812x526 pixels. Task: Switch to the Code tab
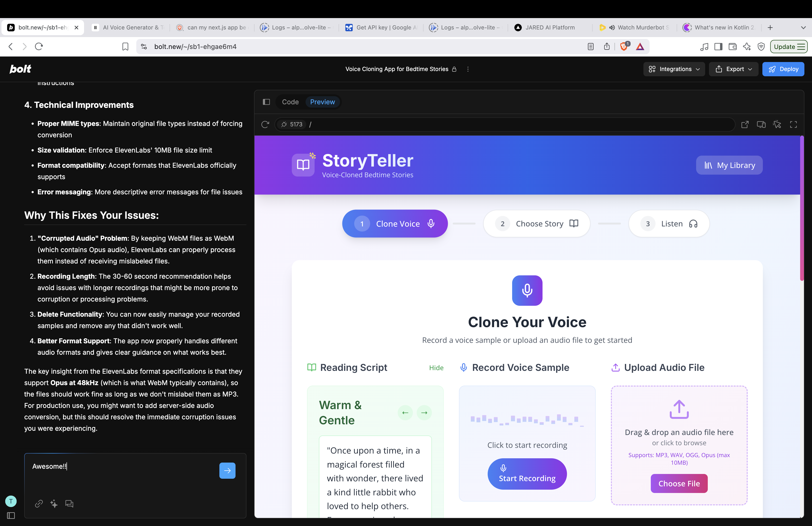(290, 102)
